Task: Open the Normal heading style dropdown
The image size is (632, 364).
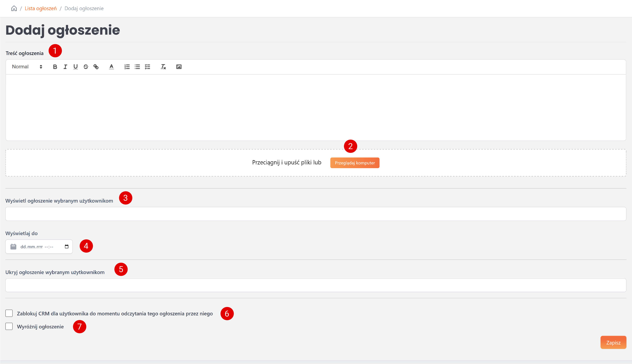Action: pos(27,67)
